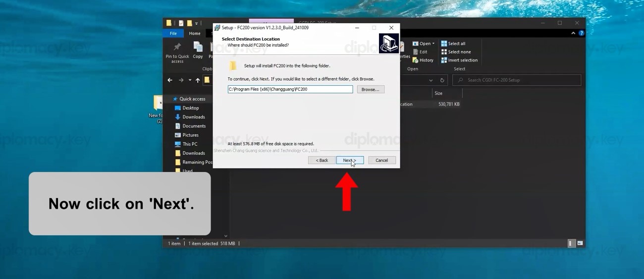Expand the Open button dropdown arrow
644x279 pixels.
[433, 44]
